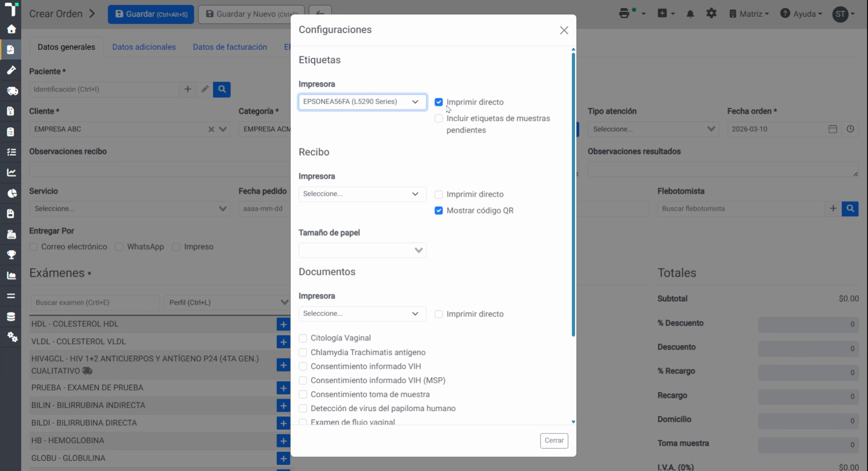Check Chlamydia Trachimatis antígeno document
Screen dimensions: 868x471
click(x=303, y=352)
